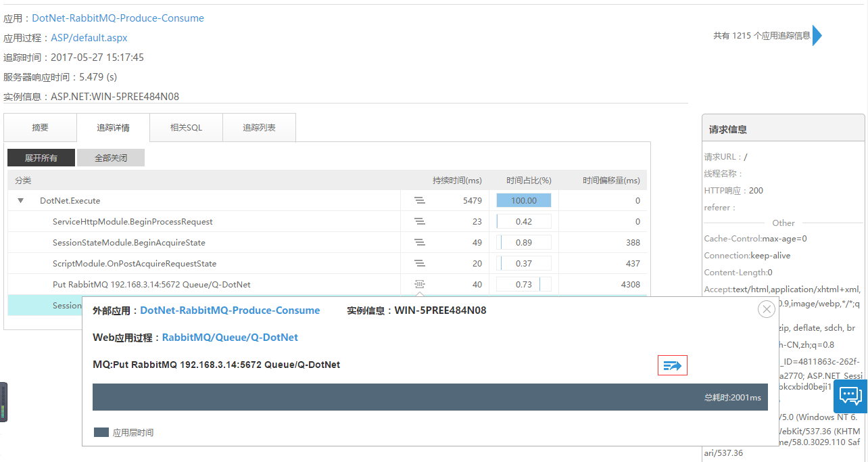Viewport: 868px width, 462px height.
Task: Click the Other section divider label
Action: 783,223
